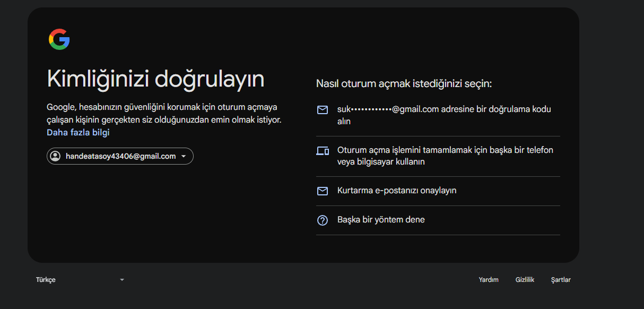Viewport: 644px width, 309px height.
Task: Click the envelope icon beside Kurtarma e-postanızı onaylayın
Action: pyautogui.click(x=323, y=191)
